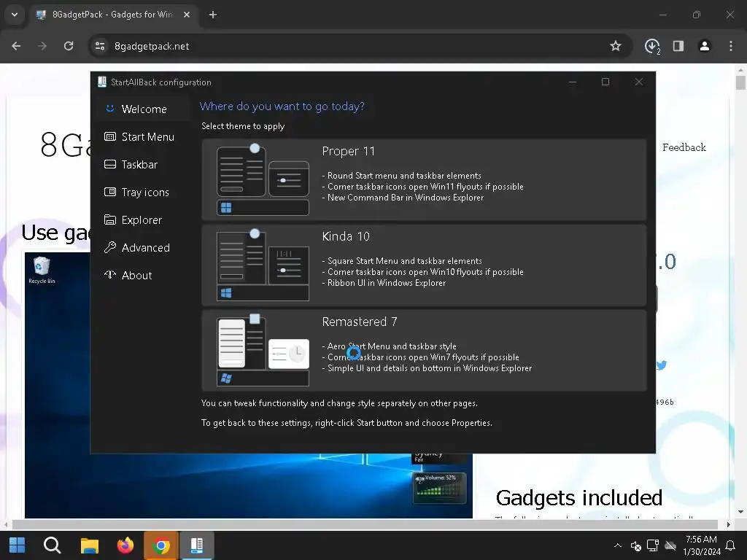Click the volume gadget in webpage screenshot

(x=439, y=488)
